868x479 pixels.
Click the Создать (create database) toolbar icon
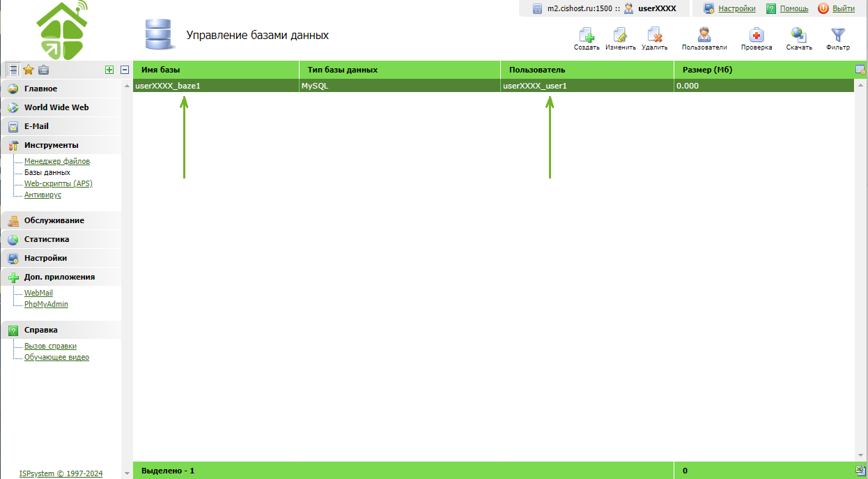click(x=587, y=36)
